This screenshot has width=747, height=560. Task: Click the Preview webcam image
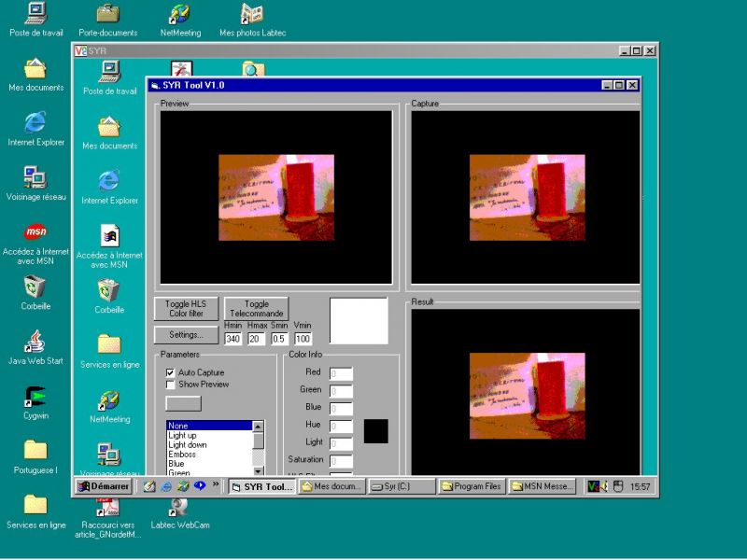click(276, 197)
